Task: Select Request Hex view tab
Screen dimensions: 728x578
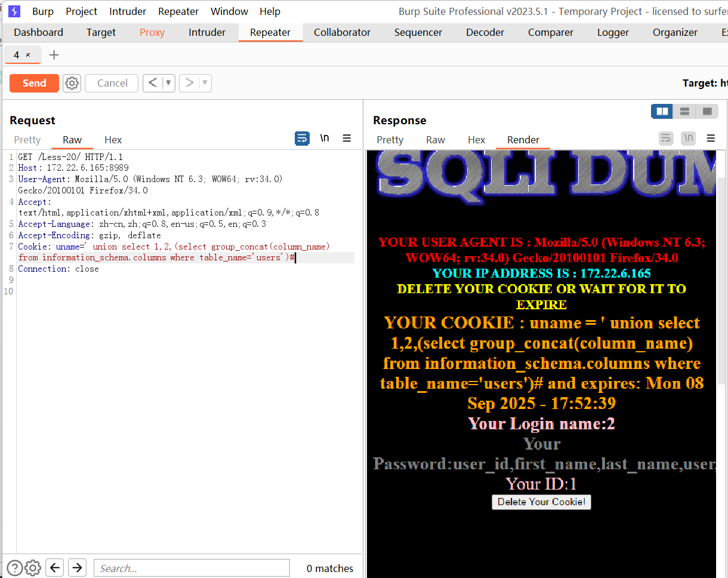Action: (113, 140)
